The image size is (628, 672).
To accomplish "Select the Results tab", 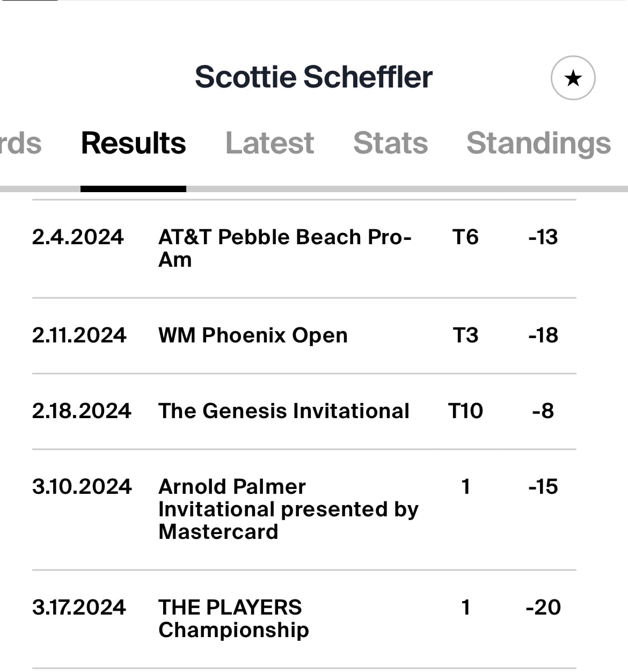I will (133, 143).
